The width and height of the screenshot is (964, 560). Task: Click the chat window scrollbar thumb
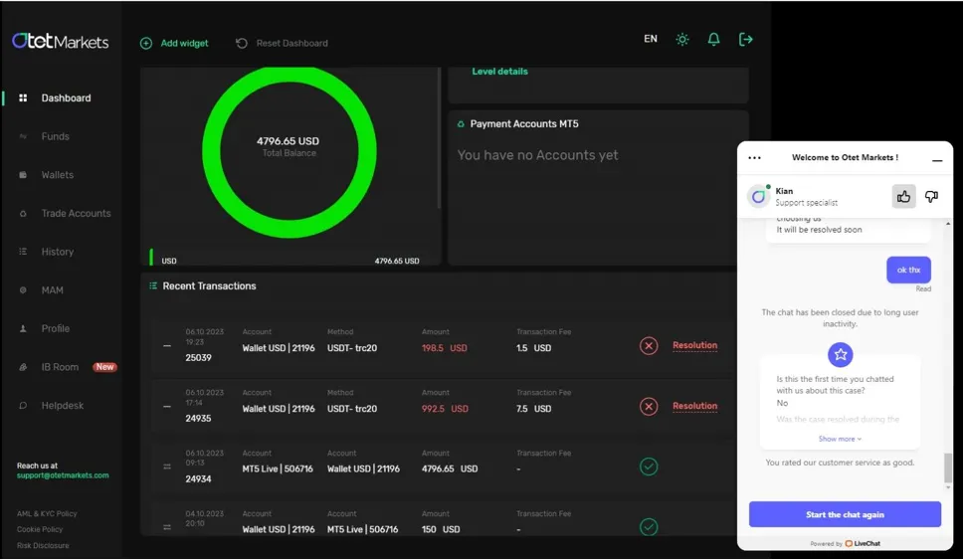coord(948,467)
